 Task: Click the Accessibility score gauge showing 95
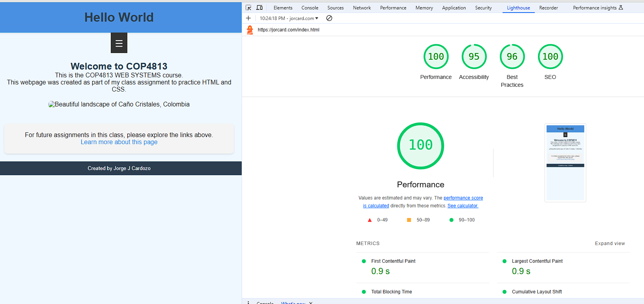[474, 57]
